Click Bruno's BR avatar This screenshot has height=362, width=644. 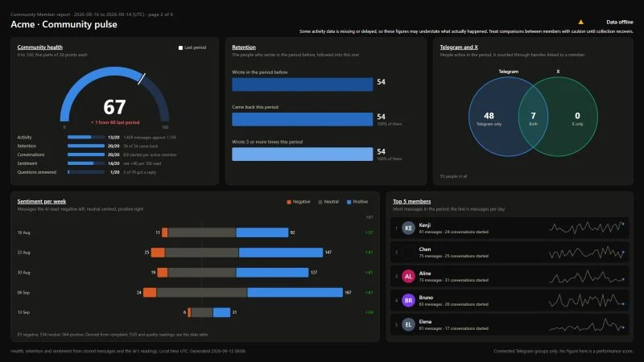tap(408, 300)
